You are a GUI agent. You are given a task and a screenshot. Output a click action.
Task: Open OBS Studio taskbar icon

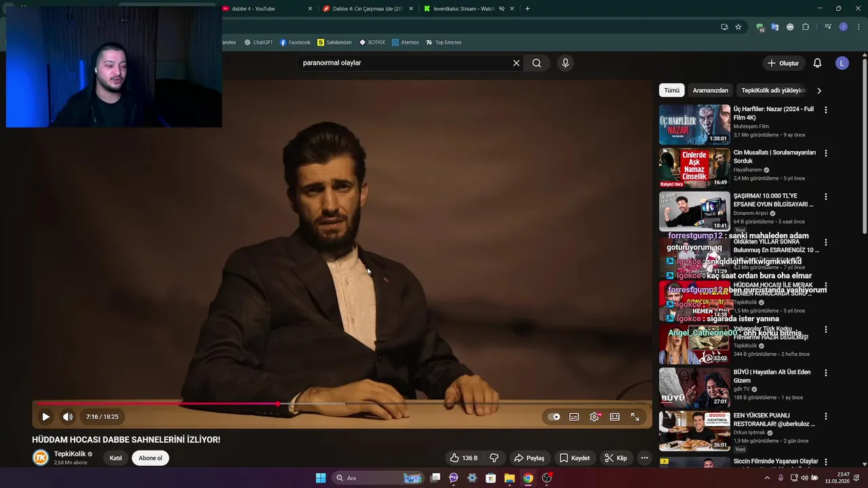547,478
